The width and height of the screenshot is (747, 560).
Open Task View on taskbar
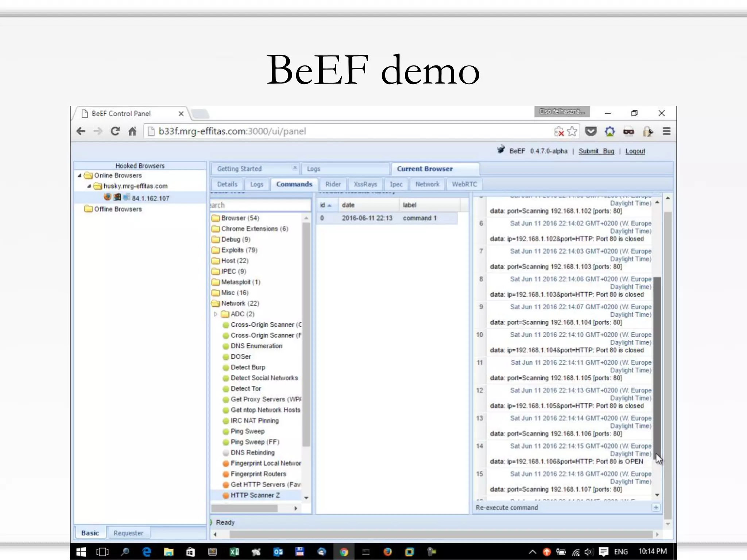pyautogui.click(x=102, y=552)
